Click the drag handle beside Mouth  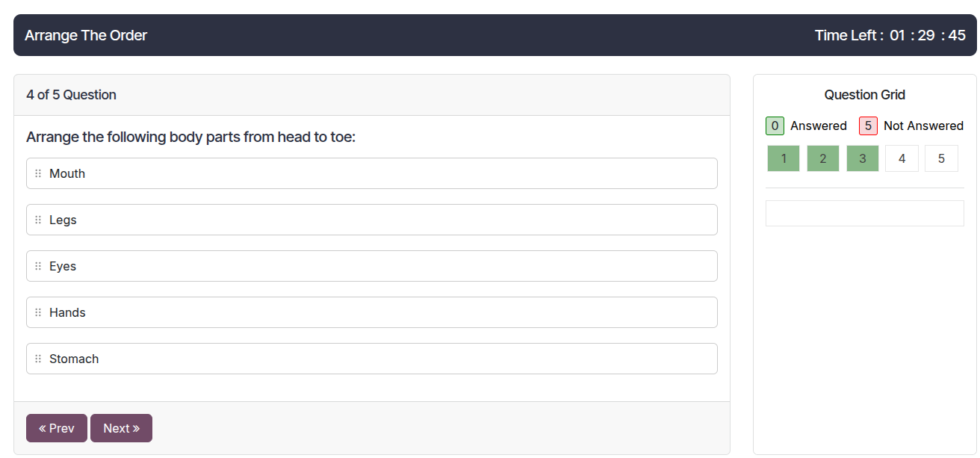click(38, 173)
